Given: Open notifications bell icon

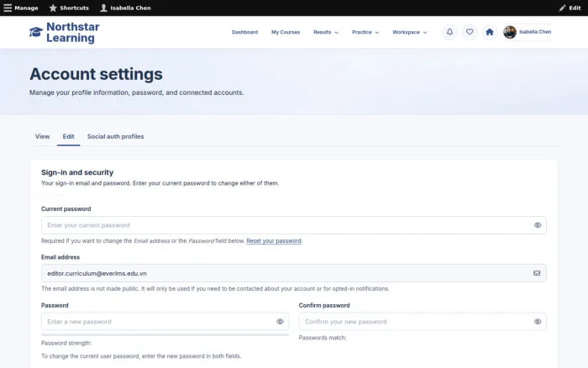Looking at the screenshot, I should 449,32.
